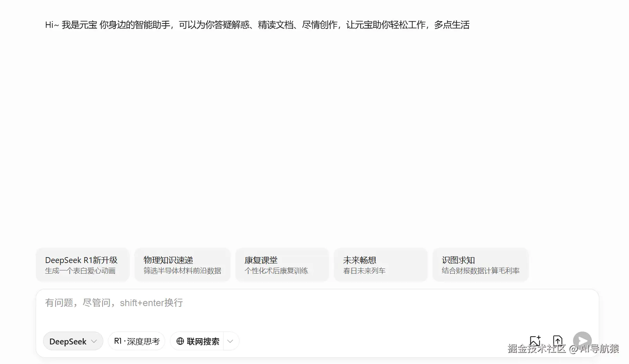Click the add image icon
The width and height of the screenshot is (629, 364).
coord(535,341)
